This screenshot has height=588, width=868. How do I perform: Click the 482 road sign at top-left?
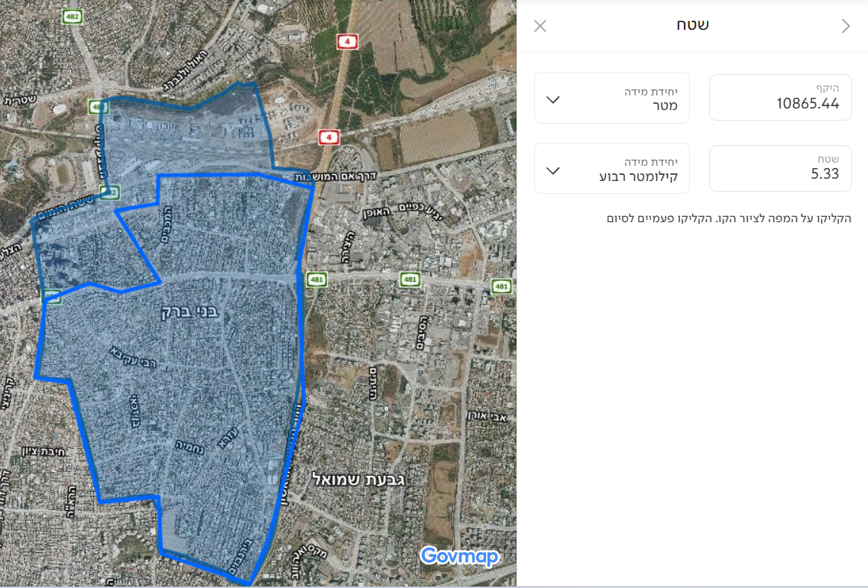pyautogui.click(x=73, y=17)
